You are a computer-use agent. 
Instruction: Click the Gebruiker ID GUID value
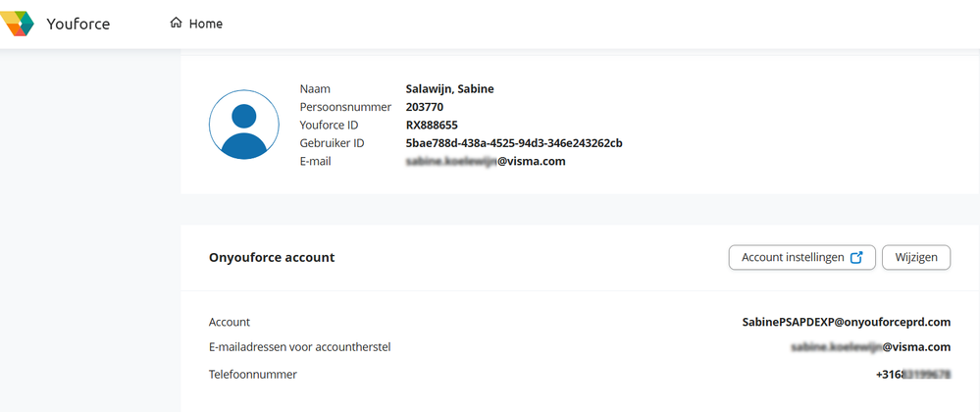514,143
